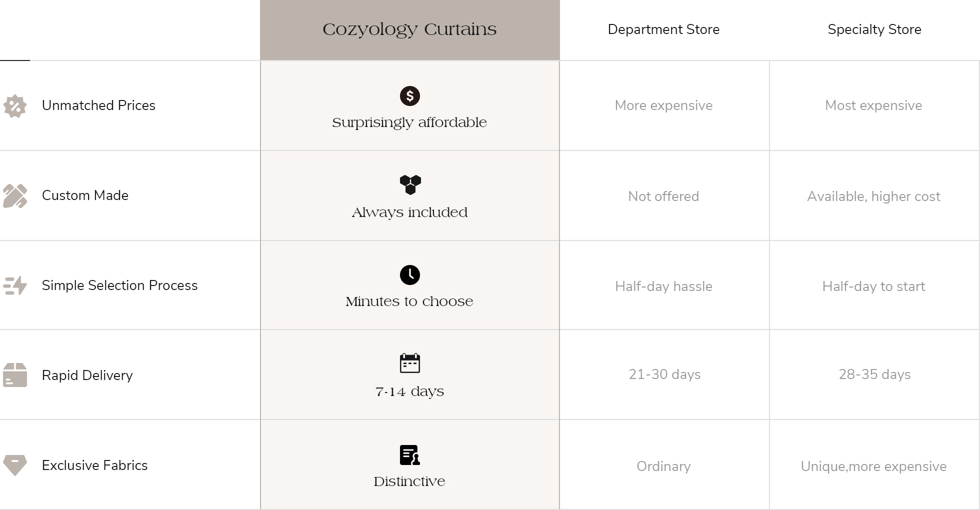Select the Specialty Store column header
This screenshot has width=980, height=510.
coord(874,29)
